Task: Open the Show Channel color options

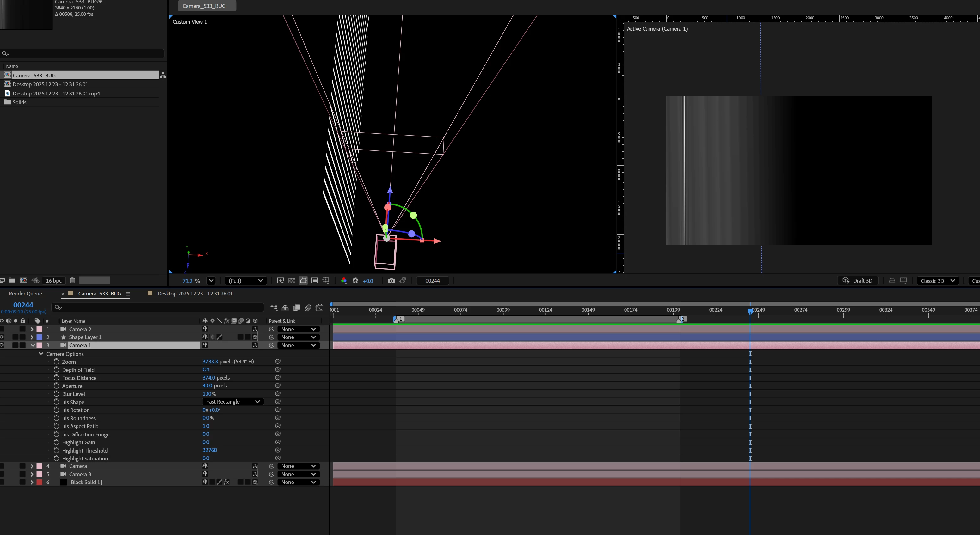Action: (x=344, y=281)
